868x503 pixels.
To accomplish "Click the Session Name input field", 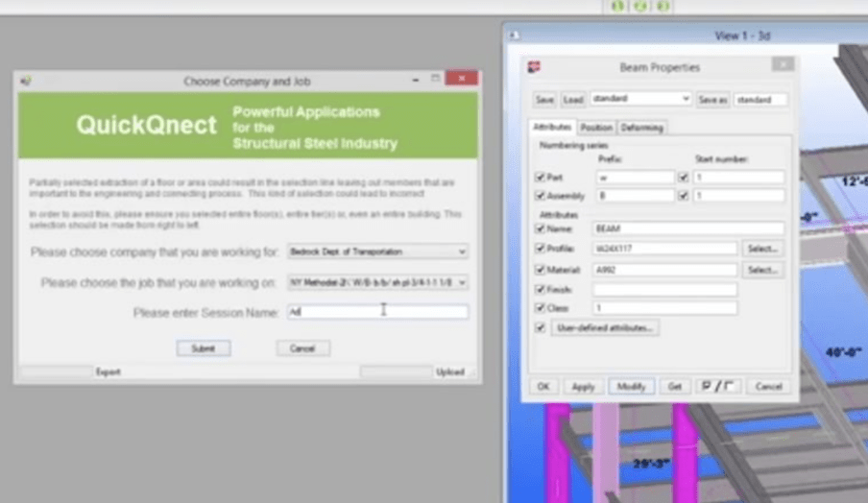I will coord(378,312).
